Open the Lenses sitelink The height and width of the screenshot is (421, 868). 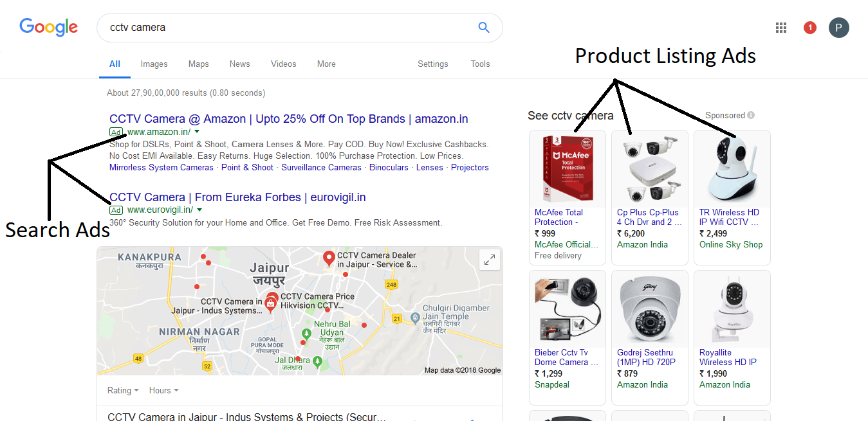(430, 167)
